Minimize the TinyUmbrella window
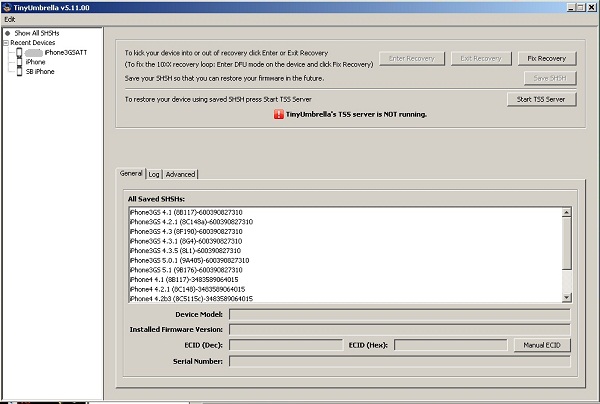The height and width of the screenshot is (404, 600). [x=571, y=7]
